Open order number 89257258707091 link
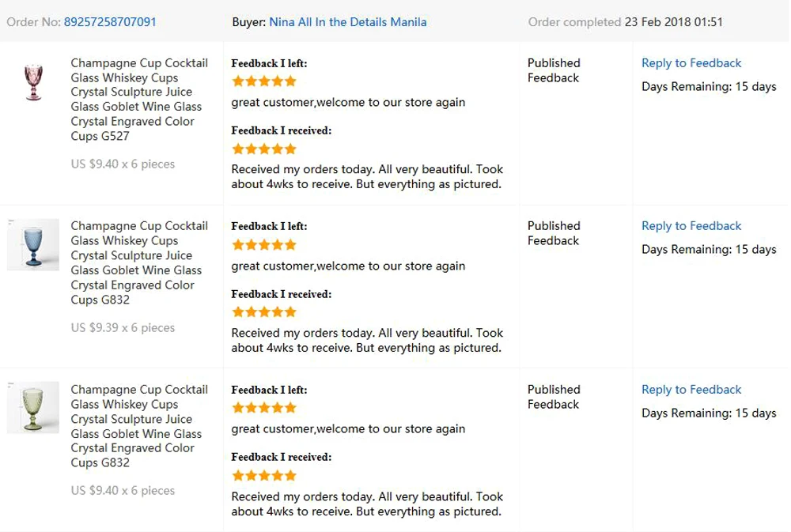 [x=110, y=22]
